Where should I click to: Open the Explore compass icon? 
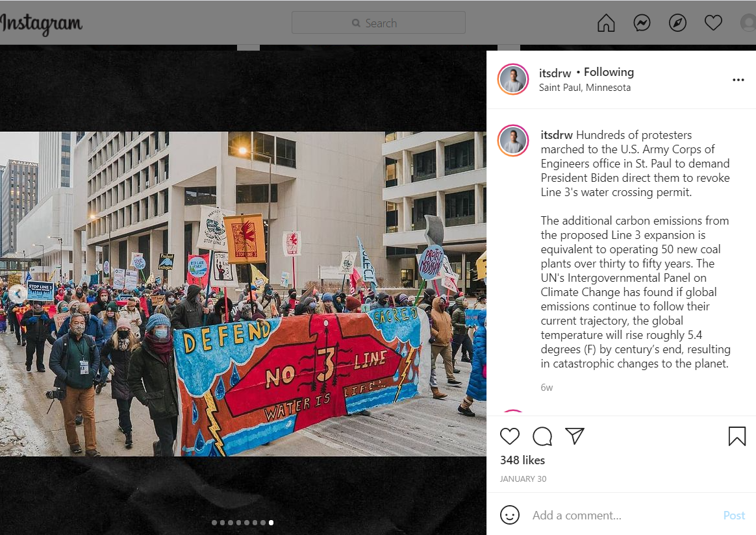coord(677,23)
